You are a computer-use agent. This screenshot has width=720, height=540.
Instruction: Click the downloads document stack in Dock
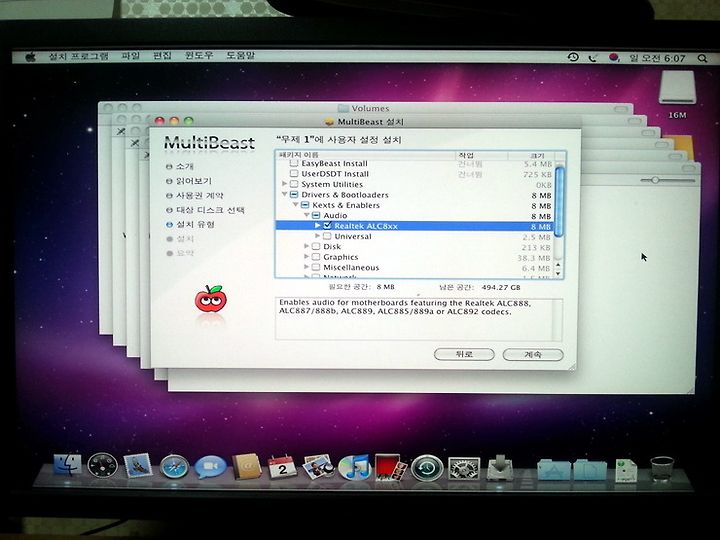coord(627,471)
